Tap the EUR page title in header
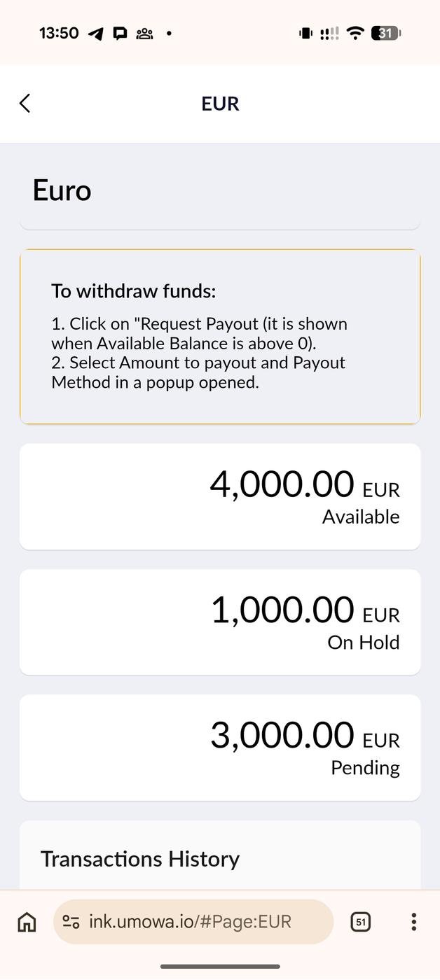 pyautogui.click(x=220, y=104)
